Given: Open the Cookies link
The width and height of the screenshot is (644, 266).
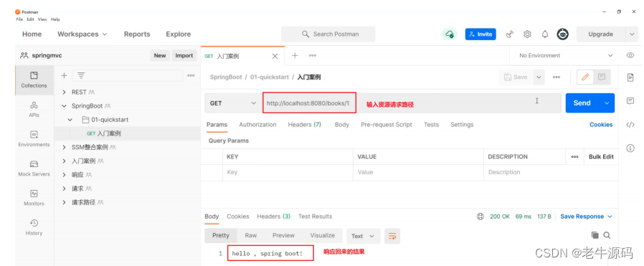Looking at the screenshot, I should tap(601, 124).
